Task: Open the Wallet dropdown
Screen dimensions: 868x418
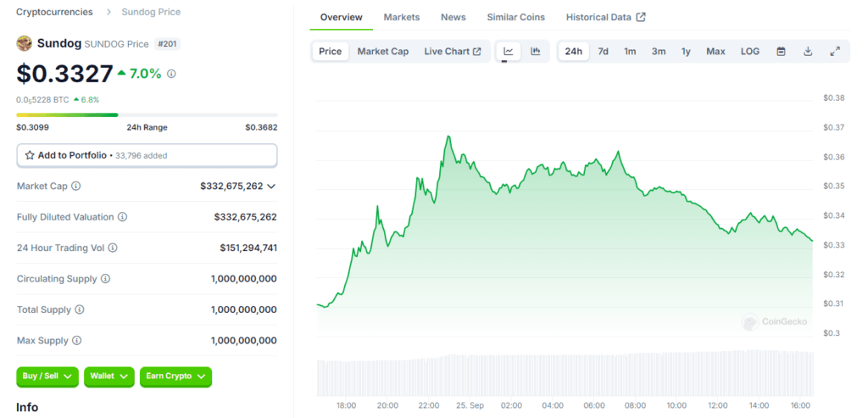Action: tap(109, 376)
